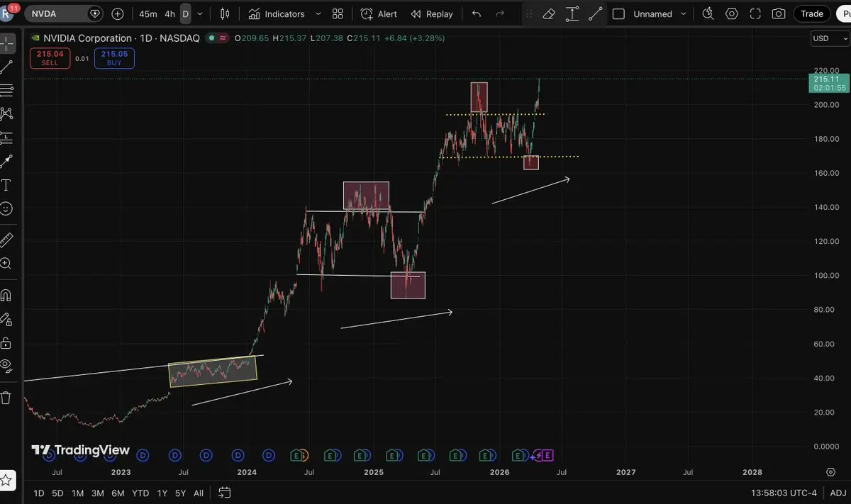
Task: Open the emoji and icons tool
Action: click(x=6, y=208)
